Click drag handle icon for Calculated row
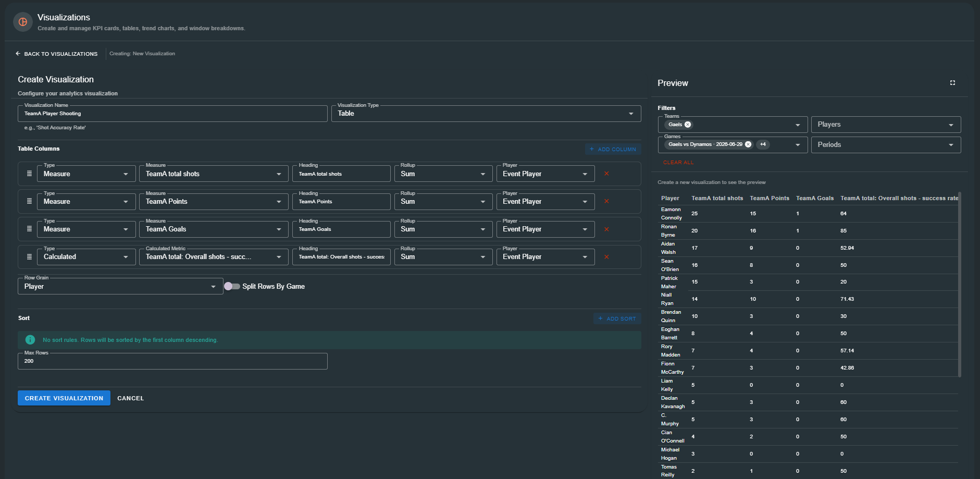The height and width of the screenshot is (479, 980). click(29, 256)
